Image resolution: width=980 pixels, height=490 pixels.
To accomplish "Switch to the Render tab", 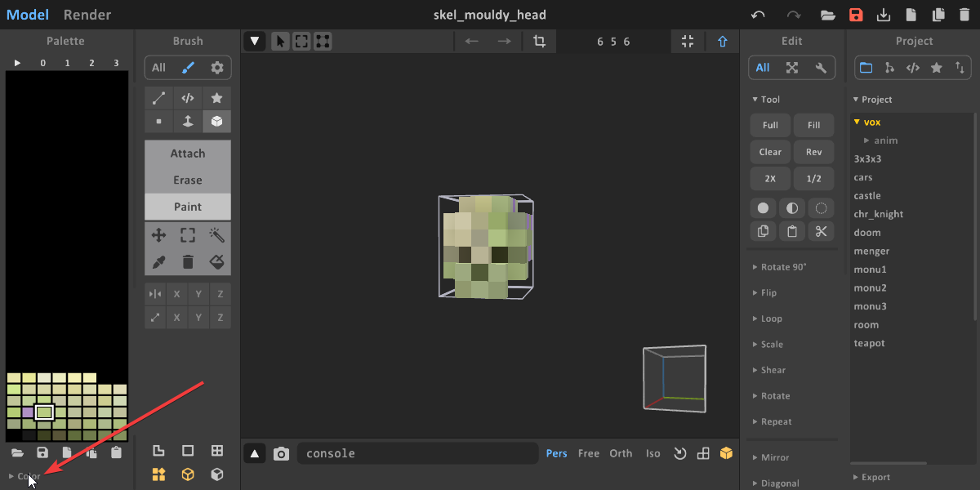I will 87,15.
